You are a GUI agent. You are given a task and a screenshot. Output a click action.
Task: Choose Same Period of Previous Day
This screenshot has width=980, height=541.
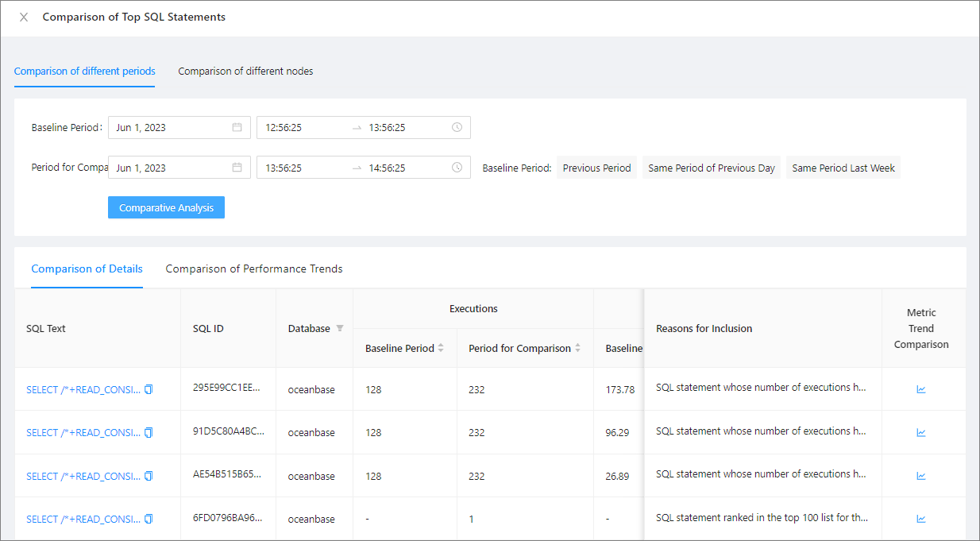(x=711, y=168)
